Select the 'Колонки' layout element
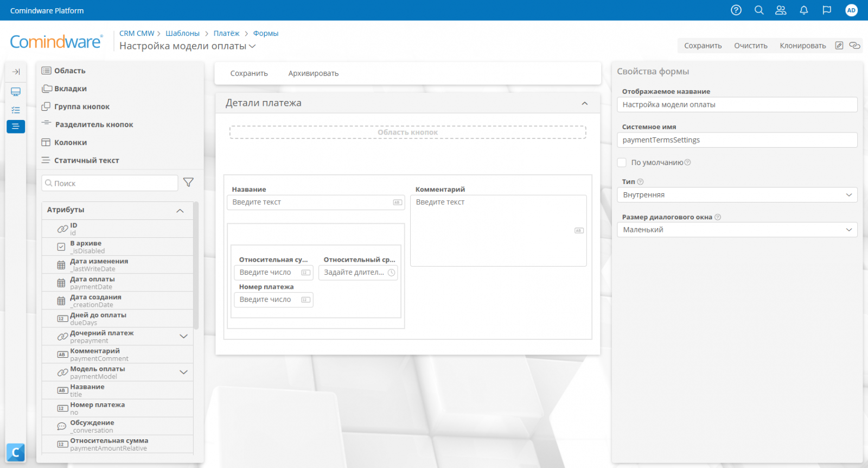 [x=70, y=142]
